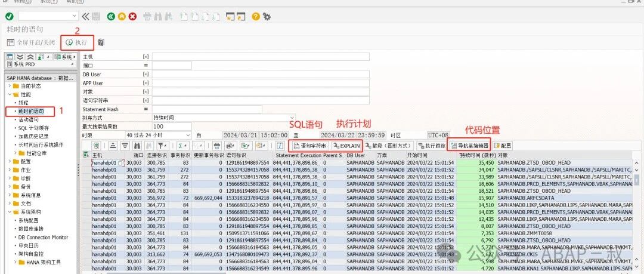The image size is (644, 274).
Task: Open the 系统 dropdown in navigation toolbar
Action: 66,57
